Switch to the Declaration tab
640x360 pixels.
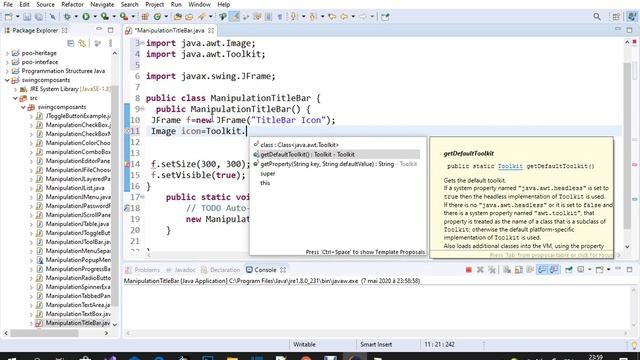tap(221, 270)
